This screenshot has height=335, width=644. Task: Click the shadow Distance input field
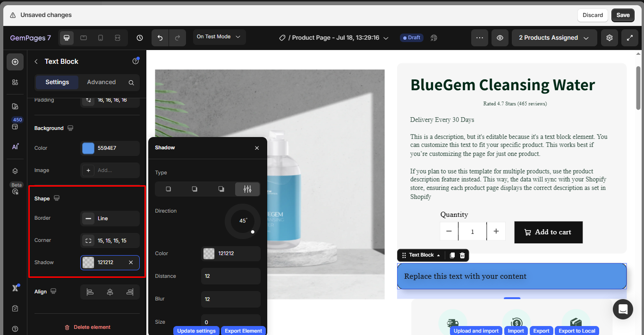pos(231,276)
